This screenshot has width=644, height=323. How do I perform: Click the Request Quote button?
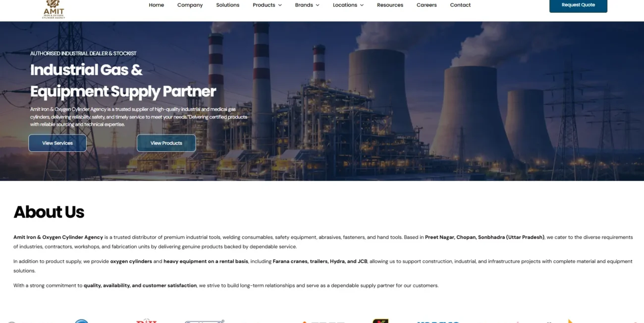pyautogui.click(x=578, y=5)
